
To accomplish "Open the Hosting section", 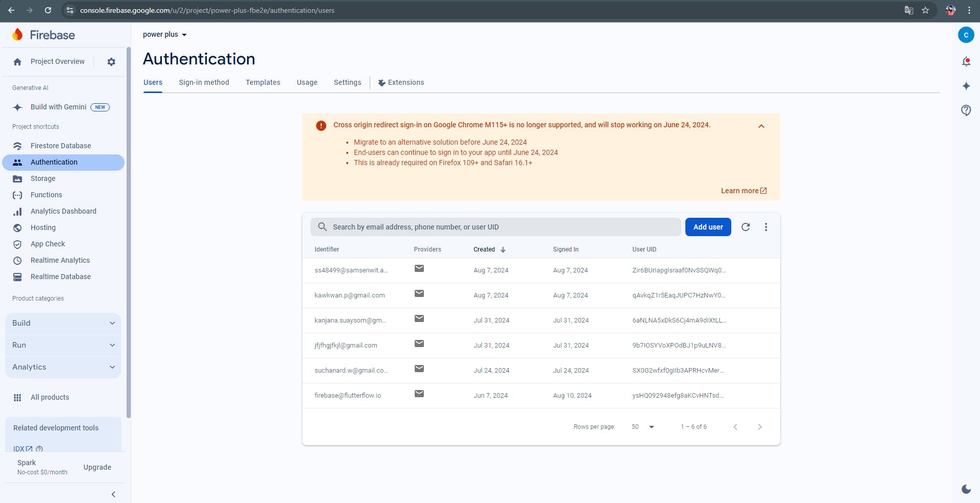I will [42, 227].
